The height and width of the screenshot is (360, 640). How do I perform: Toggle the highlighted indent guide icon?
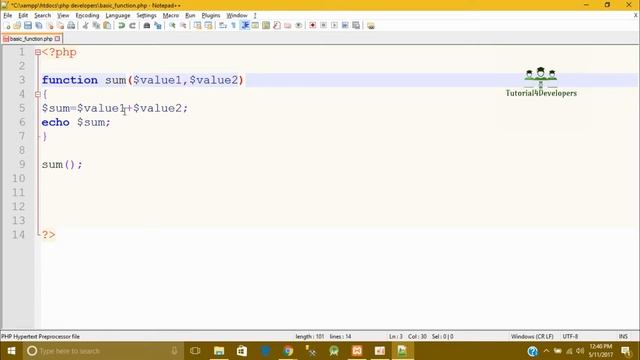[x=245, y=26]
